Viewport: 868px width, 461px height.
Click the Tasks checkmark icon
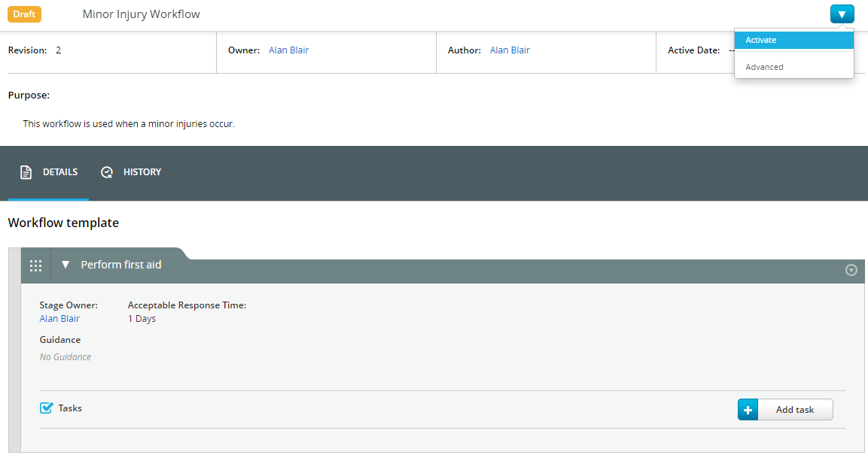tap(47, 408)
